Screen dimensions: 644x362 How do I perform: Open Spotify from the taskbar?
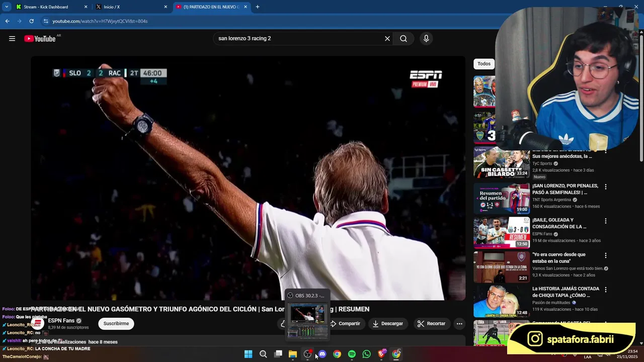click(x=352, y=354)
